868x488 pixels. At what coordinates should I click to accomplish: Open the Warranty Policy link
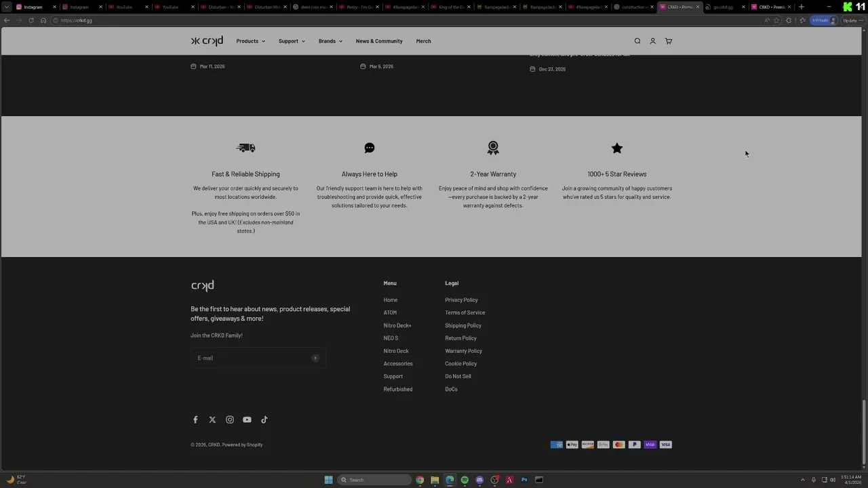coord(463,351)
